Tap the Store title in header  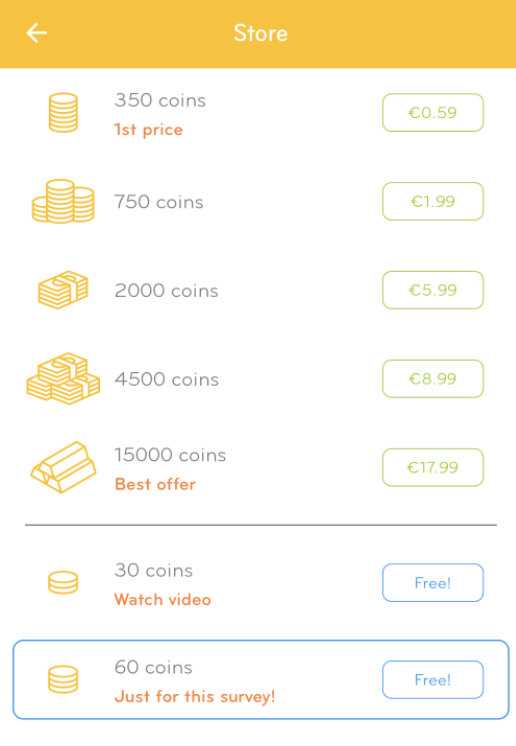(261, 33)
